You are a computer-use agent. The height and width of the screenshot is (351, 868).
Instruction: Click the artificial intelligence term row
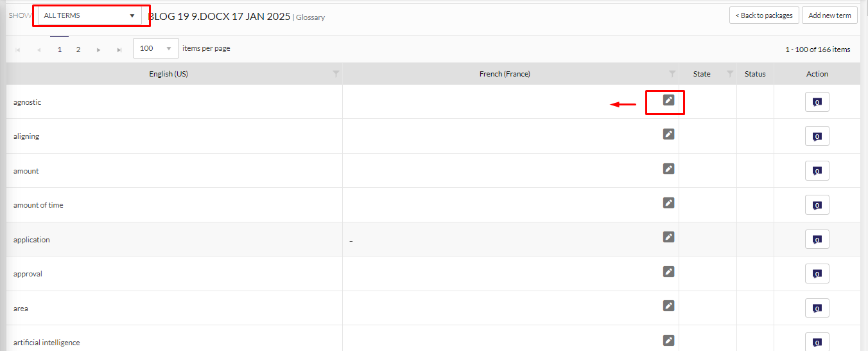coord(47,343)
